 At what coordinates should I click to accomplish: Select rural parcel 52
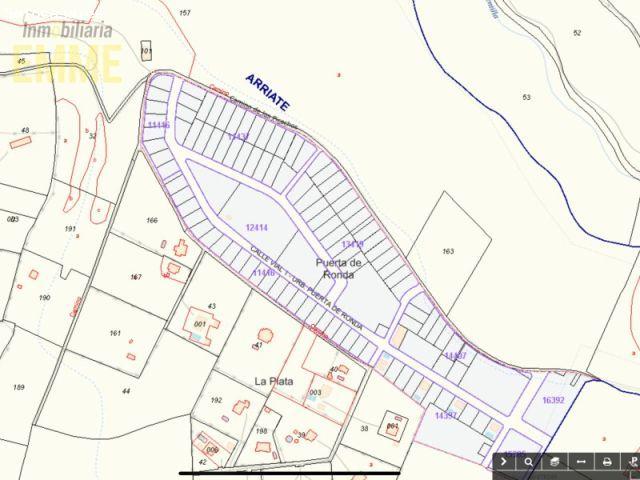tap(577, 33)
